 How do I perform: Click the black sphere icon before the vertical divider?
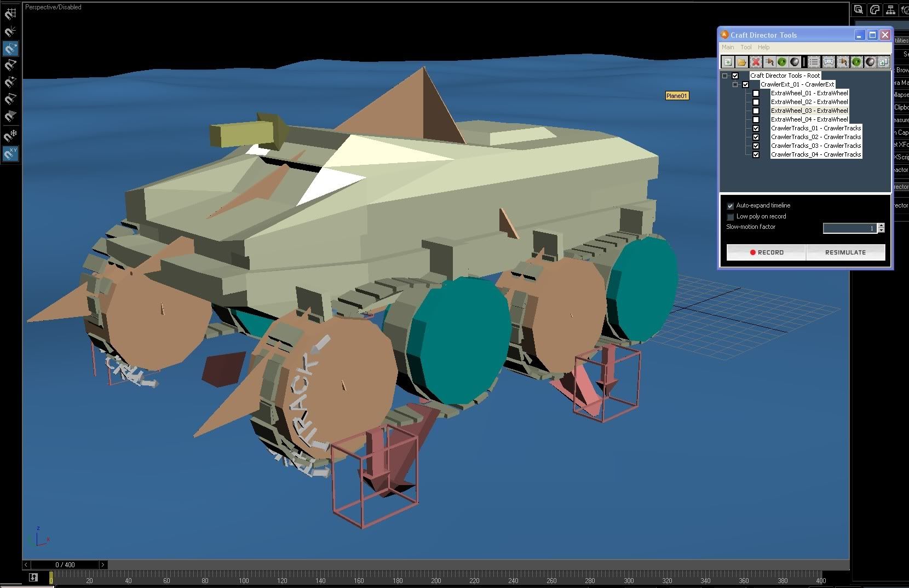(795, 62)
